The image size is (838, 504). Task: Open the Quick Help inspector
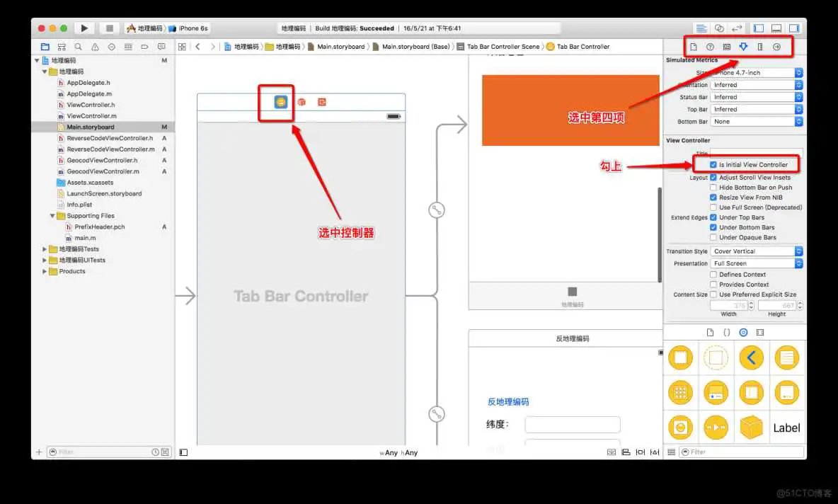[x=711, y=46]
